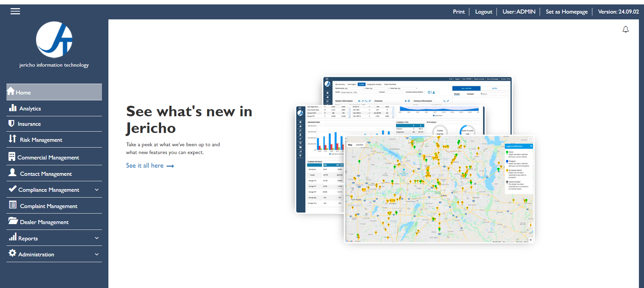The image size is (644, 288).
Task: Expand the Compliance Management chevron
Action: tap(97, 190)
